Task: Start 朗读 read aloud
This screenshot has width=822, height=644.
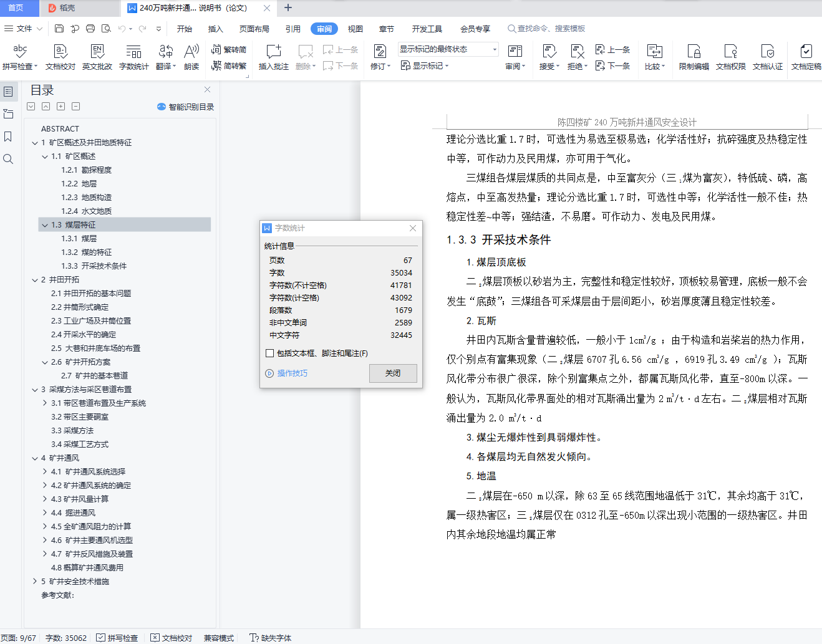Action: click(191, 56)
